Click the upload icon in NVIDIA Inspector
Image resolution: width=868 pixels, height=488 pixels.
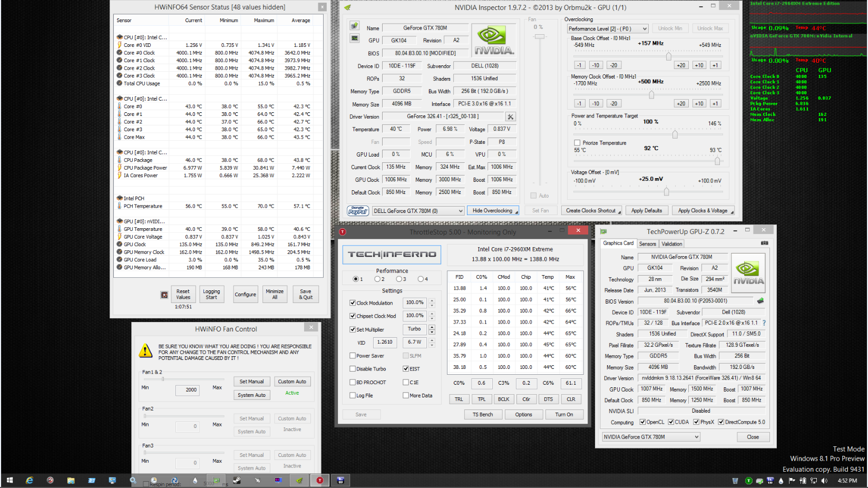point(355,26)
